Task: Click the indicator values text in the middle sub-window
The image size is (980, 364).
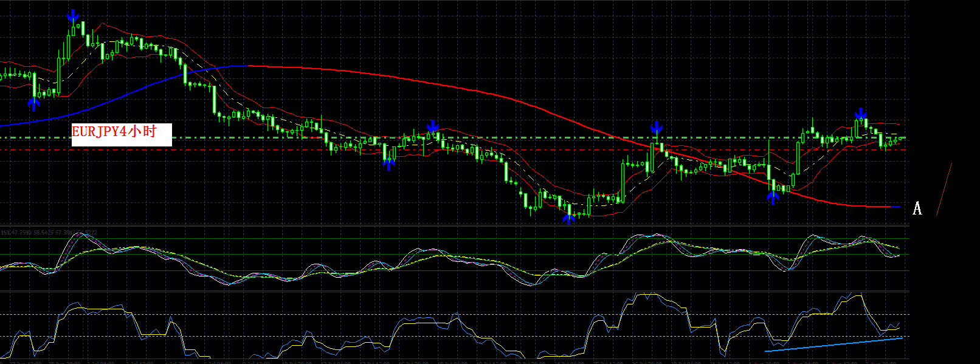Action: (49, 232)
